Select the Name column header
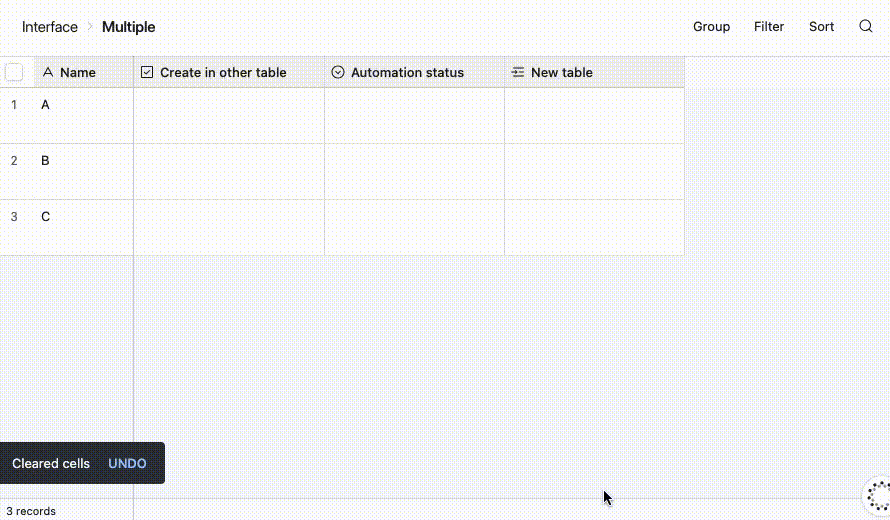 point(83,72)
